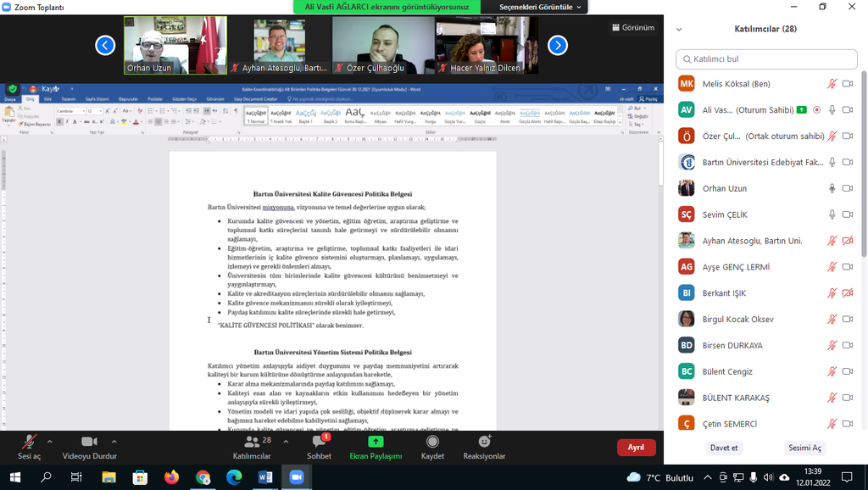The width and height of the screenshot is (868, 490).
Task: Stop video with Videoyu Durdur
Action: pos(87,442)
